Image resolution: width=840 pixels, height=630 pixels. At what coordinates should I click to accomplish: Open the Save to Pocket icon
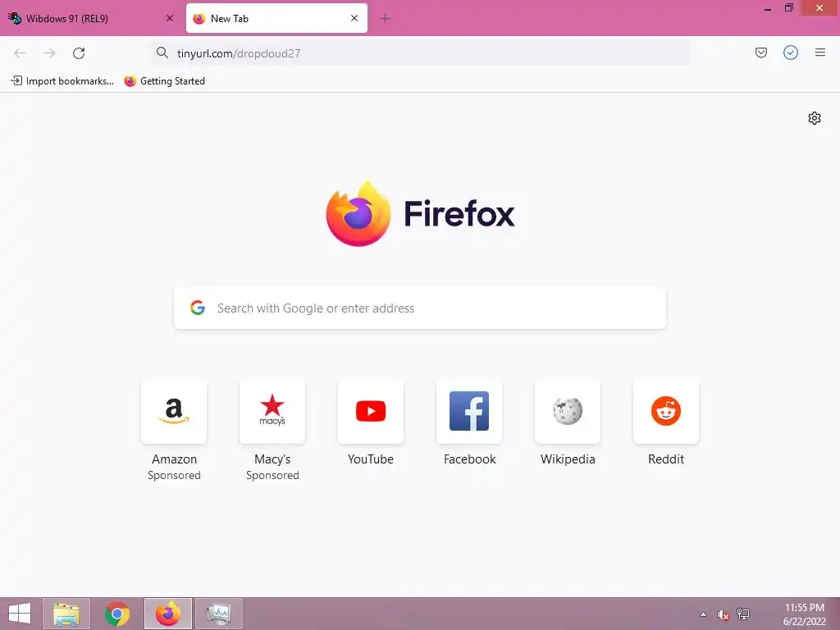tap(760, 52)
